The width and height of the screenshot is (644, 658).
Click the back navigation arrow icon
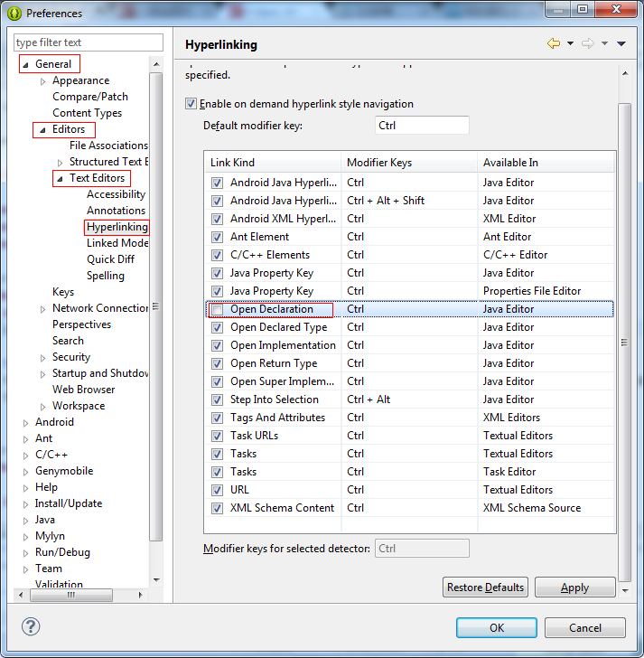[x=554, y=43]
